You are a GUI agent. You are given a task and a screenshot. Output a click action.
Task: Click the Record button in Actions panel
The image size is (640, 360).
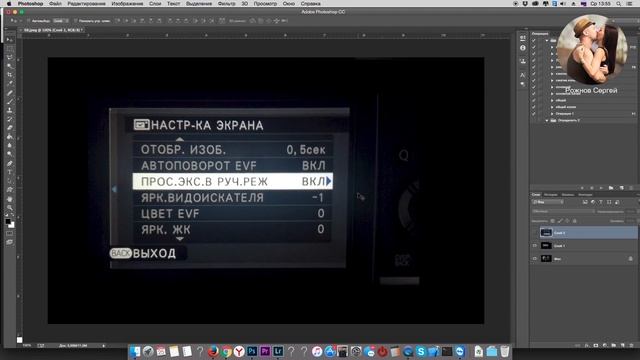592,188
